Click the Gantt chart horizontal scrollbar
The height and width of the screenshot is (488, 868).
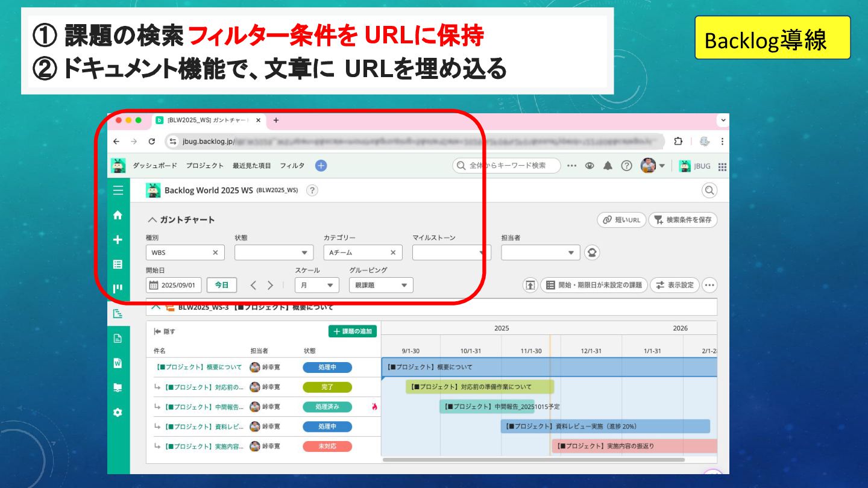click(x=533, y=460)
